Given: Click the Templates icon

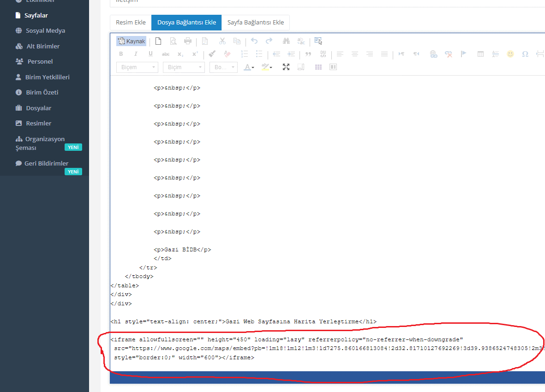Looking at the screenshot, I should point(205,42).
